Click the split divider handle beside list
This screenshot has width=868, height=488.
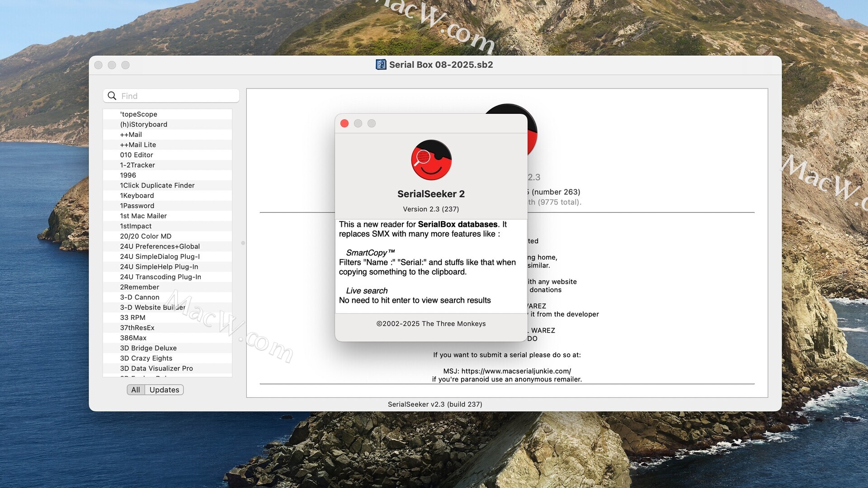[x=243, y=243]
